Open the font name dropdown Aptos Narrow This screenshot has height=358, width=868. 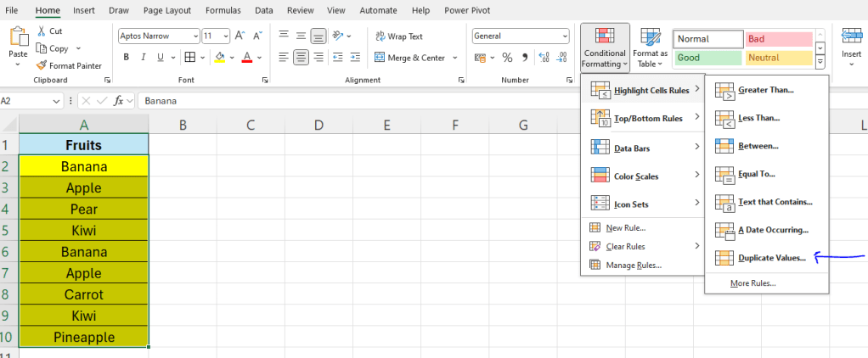coord(193,36)
